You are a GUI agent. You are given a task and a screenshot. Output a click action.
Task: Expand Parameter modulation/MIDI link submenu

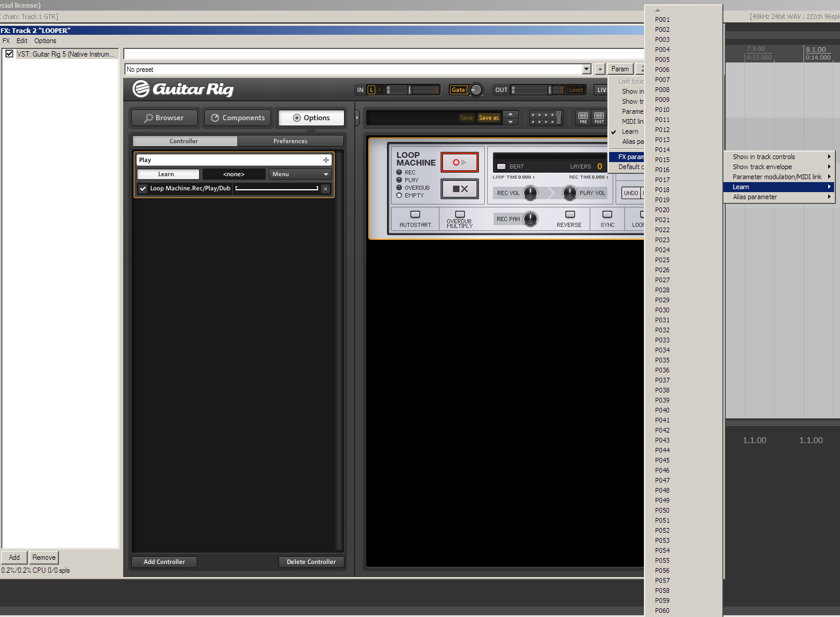point(778,177)
